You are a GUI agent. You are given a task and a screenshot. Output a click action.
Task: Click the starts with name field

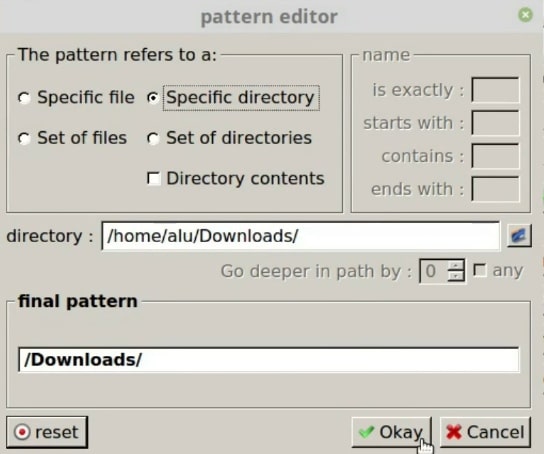495,123
